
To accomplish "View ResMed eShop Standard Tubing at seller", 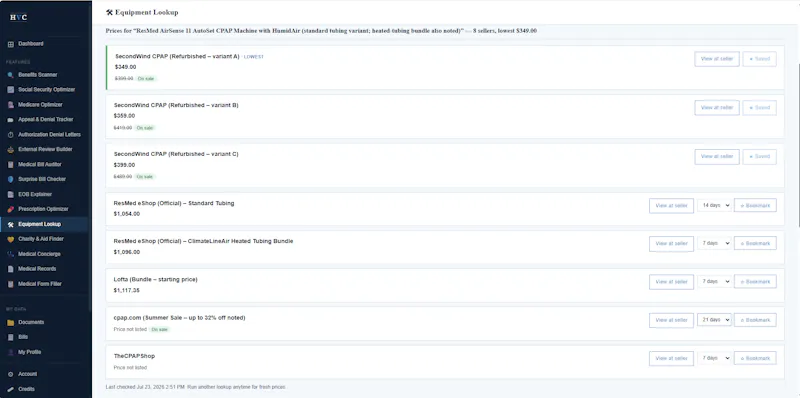I will click(671, 206).
